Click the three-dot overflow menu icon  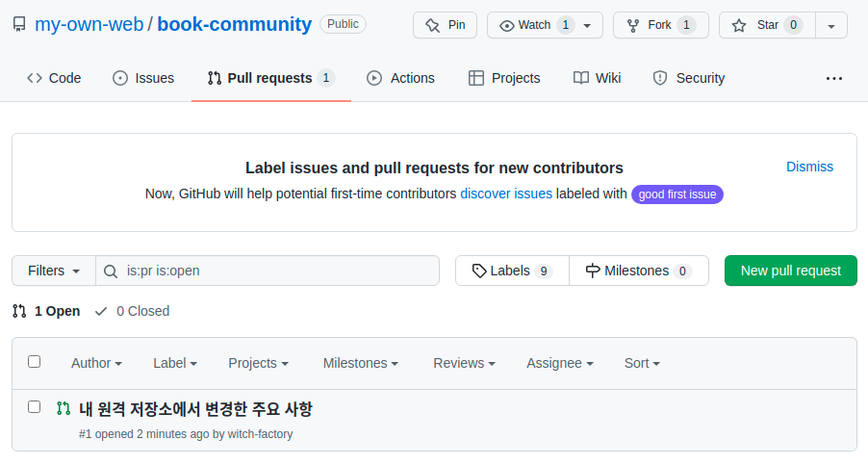[x=833, y=78]
